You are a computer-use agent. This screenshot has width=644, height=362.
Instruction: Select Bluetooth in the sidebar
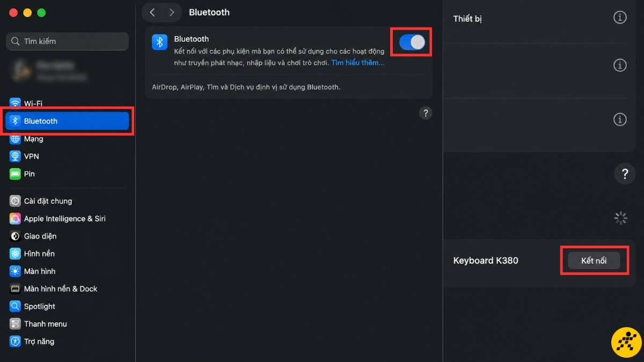(67, 121)
